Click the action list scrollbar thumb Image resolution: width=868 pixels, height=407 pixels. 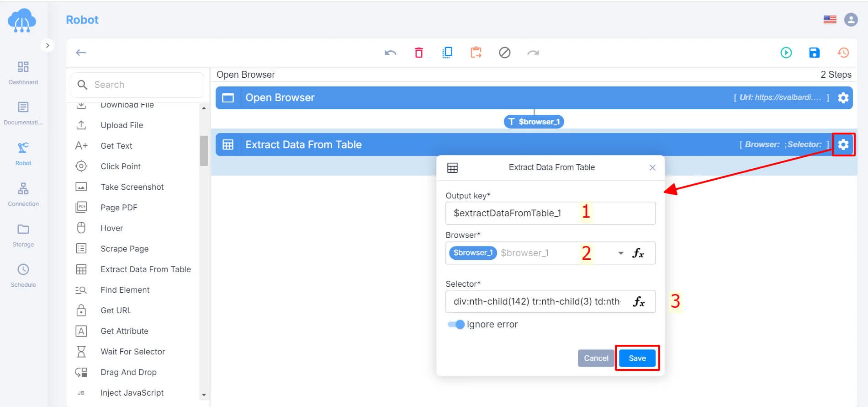(x=204, y=151)
